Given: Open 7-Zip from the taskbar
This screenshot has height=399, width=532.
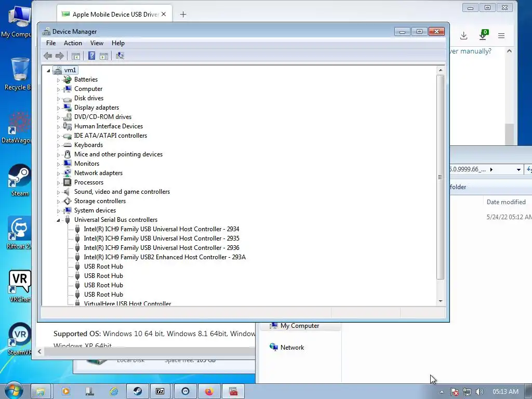Looking at the screenshot, I should pyautogui.click(x=160, y=392).
